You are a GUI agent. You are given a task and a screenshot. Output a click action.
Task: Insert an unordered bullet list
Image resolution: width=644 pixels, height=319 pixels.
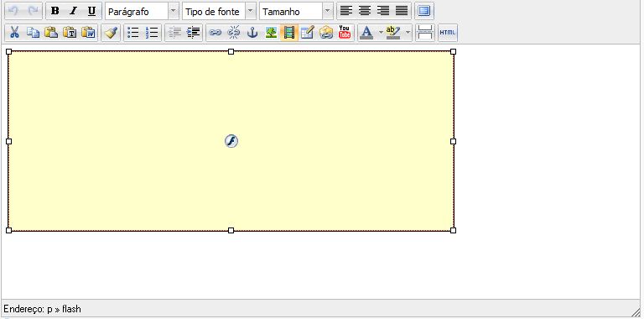point(133,33)
